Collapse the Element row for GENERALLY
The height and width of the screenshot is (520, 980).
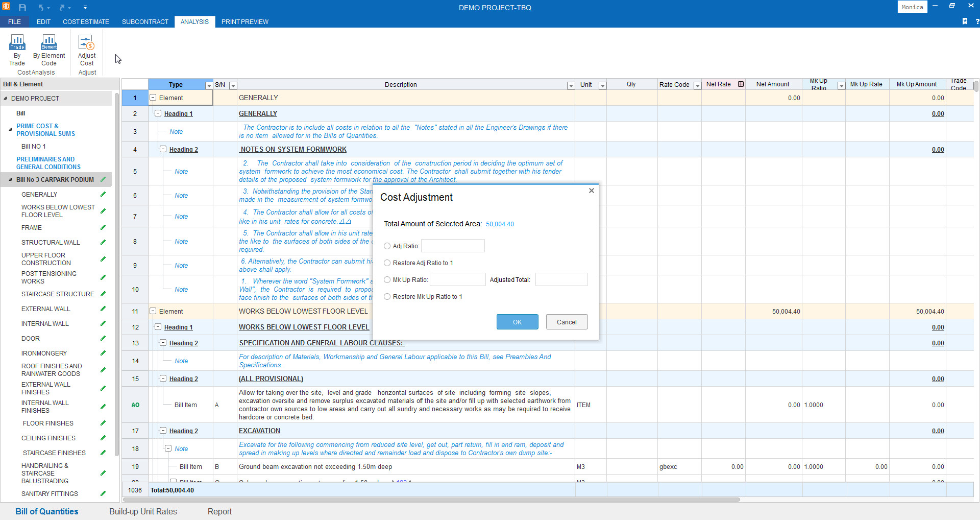(x=153, y=98)
